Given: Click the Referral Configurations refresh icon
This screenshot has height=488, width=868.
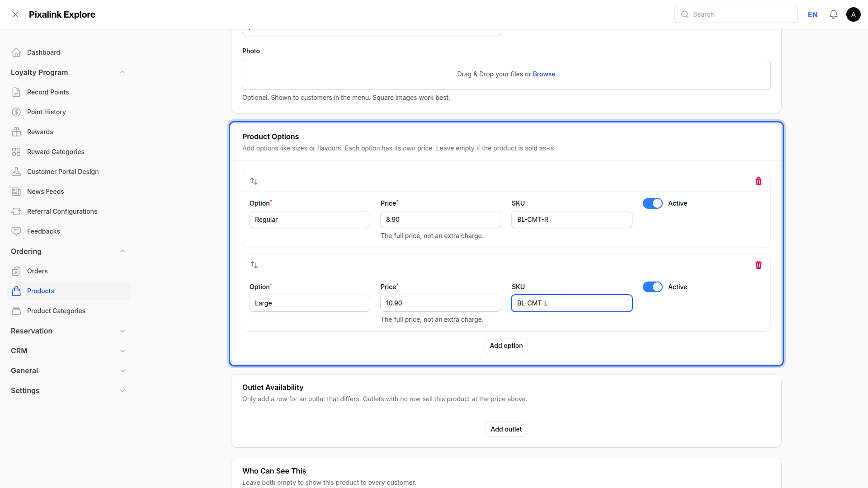Looking at the screenshot, I should point(16,211).
